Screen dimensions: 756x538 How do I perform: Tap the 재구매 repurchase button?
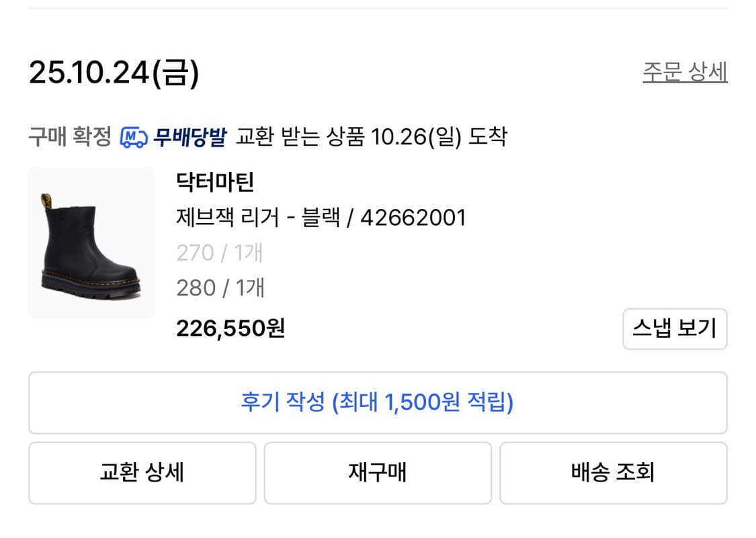(378, 473)
